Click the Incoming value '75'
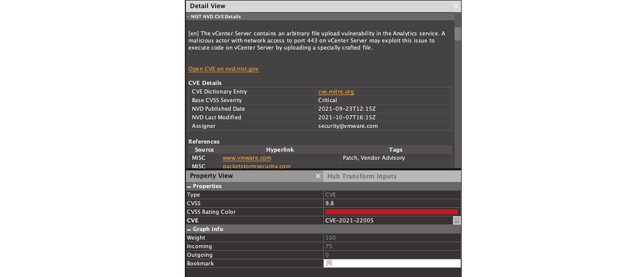The width and height of the screenshot is (644, 277). pos(329,246)
